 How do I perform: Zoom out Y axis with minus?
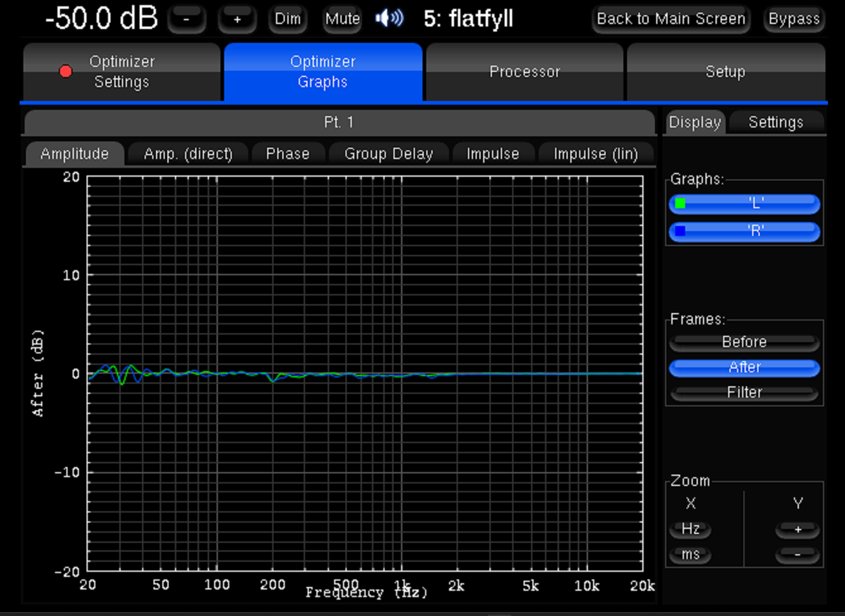pos(797,555)
